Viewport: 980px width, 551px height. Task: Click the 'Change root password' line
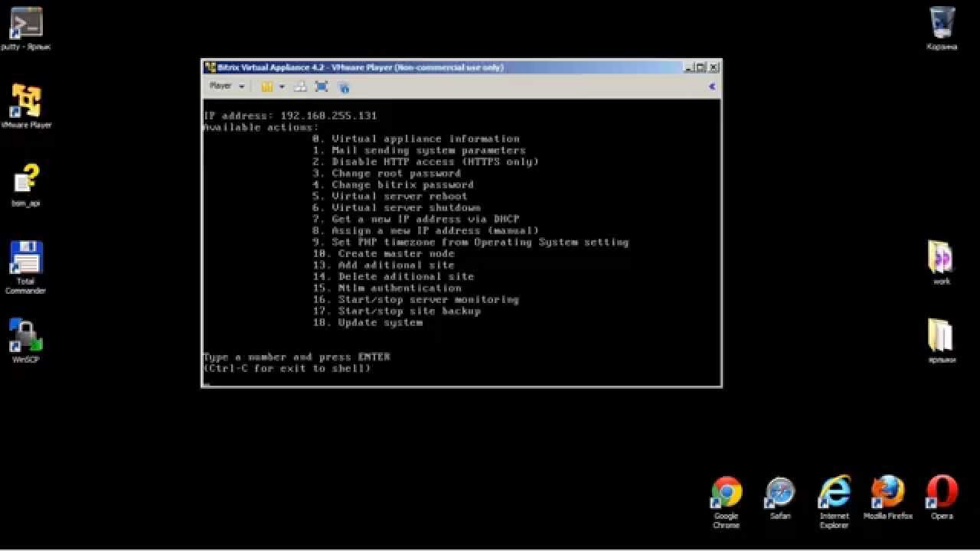point(387,173)
